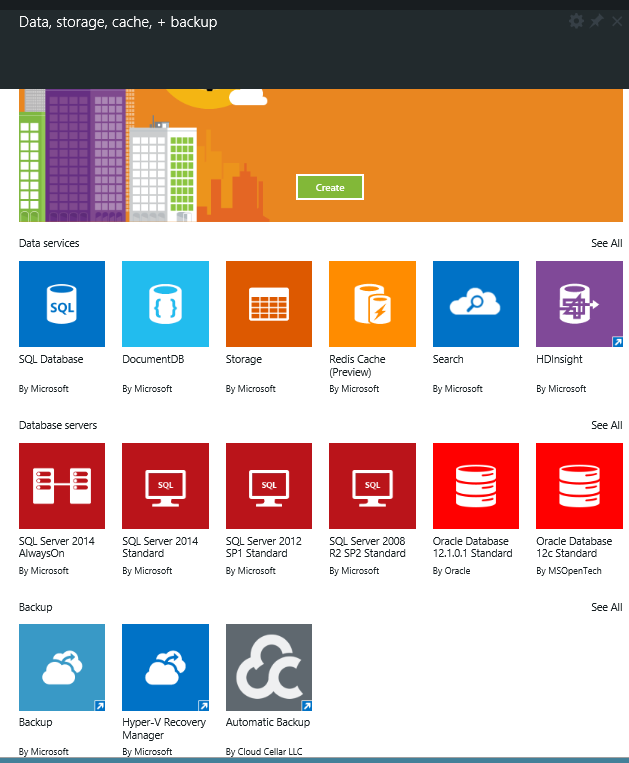This screenshot has width=629, height=763.
Task: Open the Search service tile
Action: click(x=476, y=304)
